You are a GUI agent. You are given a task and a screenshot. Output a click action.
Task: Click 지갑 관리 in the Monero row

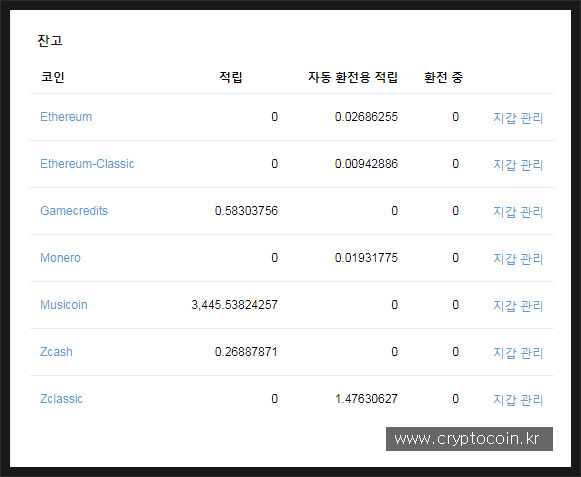pos(518,259)
